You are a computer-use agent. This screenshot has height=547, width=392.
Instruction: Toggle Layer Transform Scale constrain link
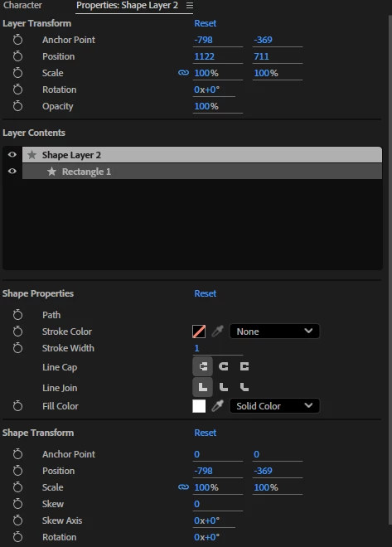coord(183,73)
